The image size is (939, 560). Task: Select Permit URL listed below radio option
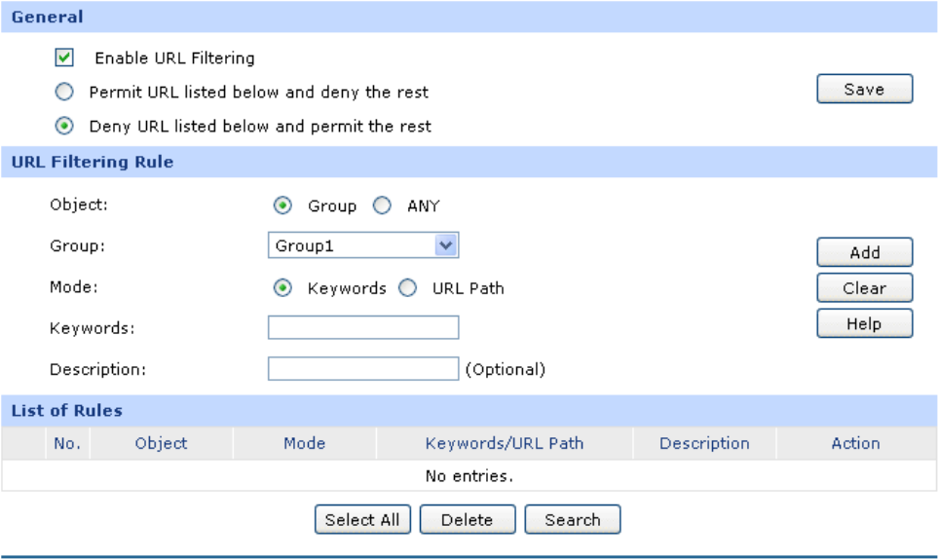click(x=64, y=93)
